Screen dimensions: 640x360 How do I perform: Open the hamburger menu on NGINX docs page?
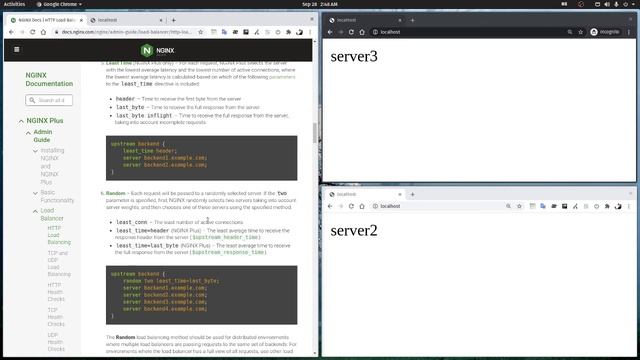click(17, 49)
